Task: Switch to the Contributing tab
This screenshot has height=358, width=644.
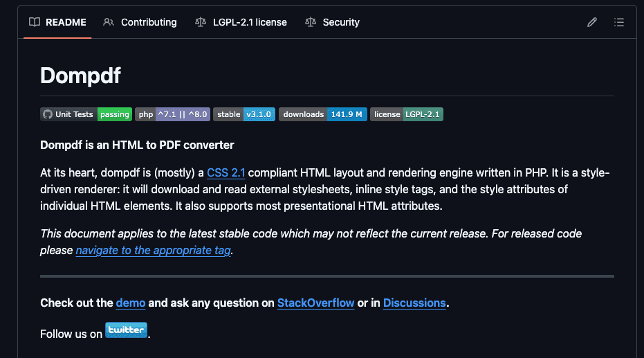Action: tap(140, 22)
